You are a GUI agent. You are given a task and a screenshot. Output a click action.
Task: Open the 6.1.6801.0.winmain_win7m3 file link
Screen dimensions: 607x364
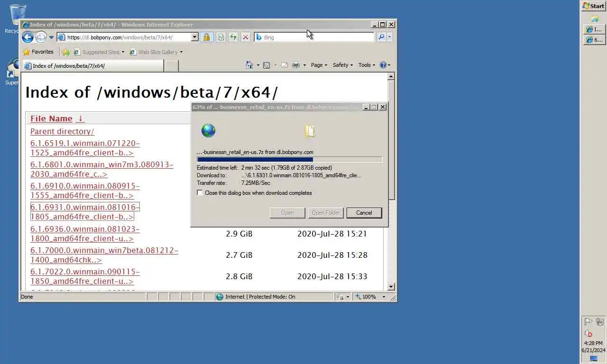tap(102, 169)
